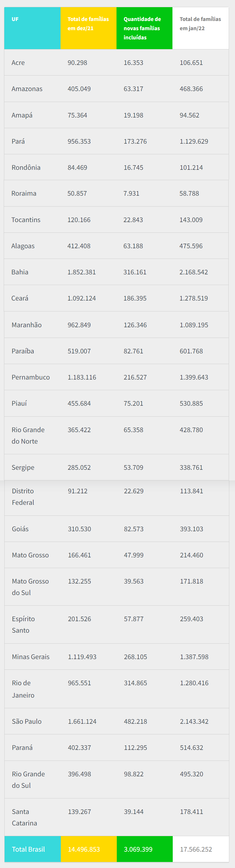Click the Total Brasil value 17.566.252
The width and height of the screenshot is (235, 868).
pyautogui.click(x=196, y=849)
